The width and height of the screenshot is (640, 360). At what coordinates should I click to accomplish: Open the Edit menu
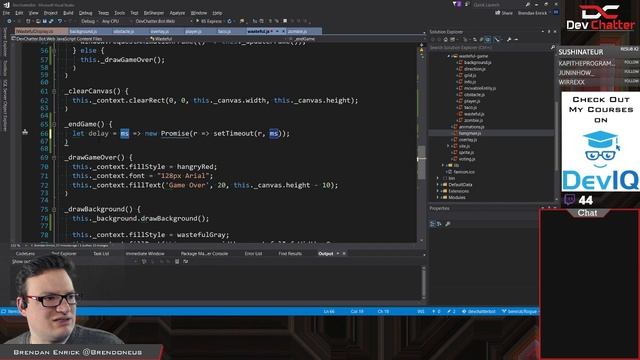pyautogui.click(x=19, y=13)
